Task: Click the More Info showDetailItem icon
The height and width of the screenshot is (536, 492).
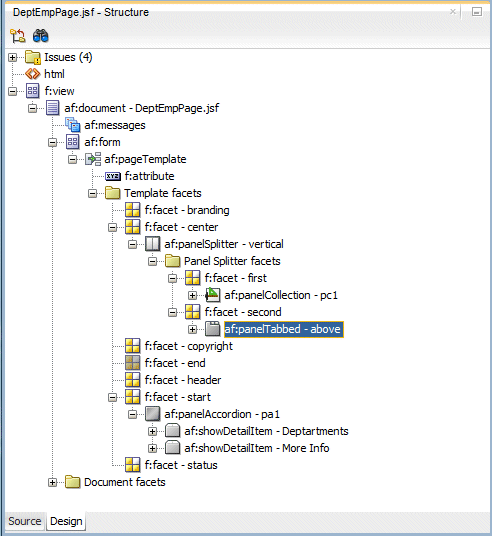Action: pos(173,448)
